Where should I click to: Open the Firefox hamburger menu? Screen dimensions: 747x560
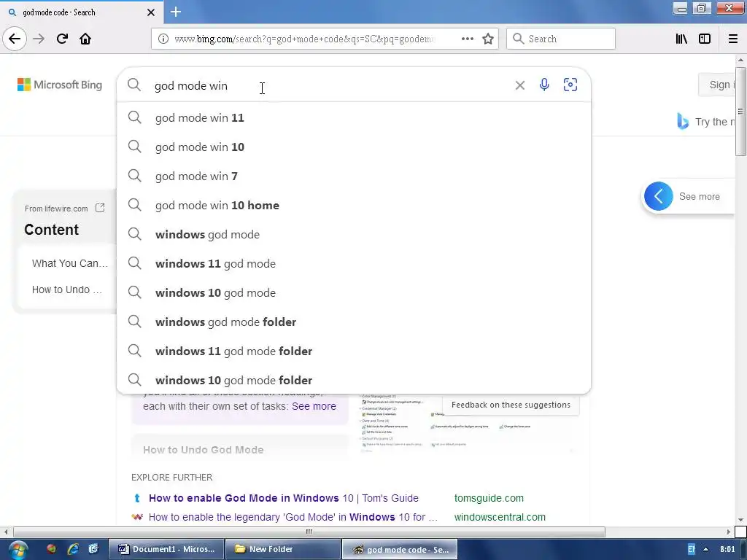[733, 39]
